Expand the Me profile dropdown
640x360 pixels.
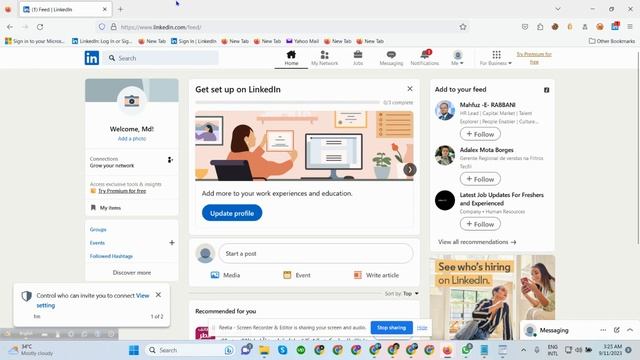click(458, 58)
